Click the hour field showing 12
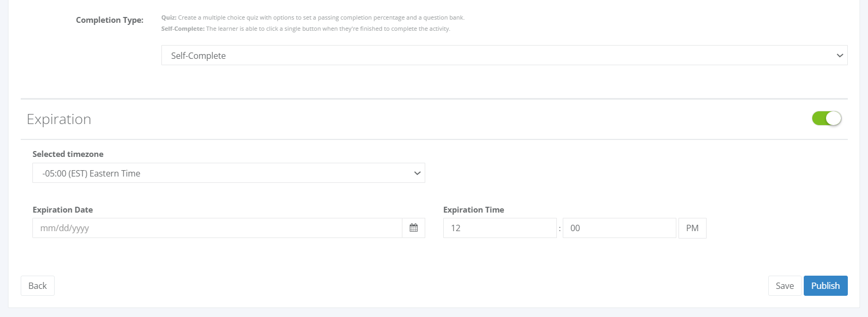 (x=500, y=228)
